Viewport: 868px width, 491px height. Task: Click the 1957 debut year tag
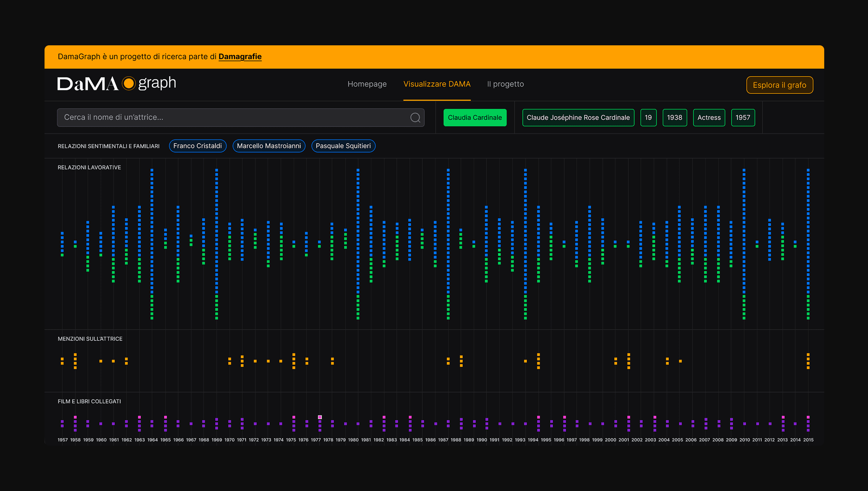743,117
